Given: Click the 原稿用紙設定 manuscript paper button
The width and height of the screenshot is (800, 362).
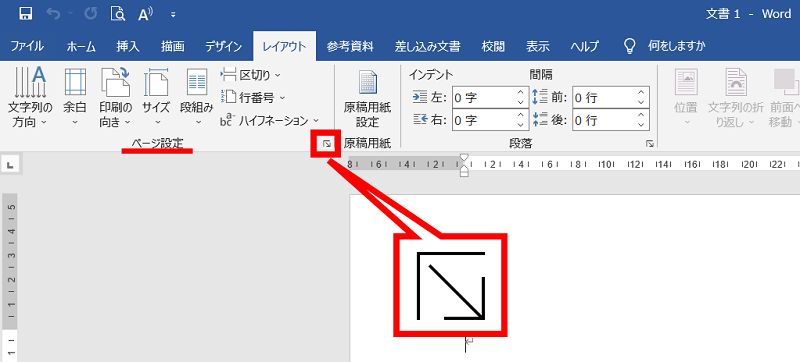Looking at the screenshot, I should [x=367, y=99].
